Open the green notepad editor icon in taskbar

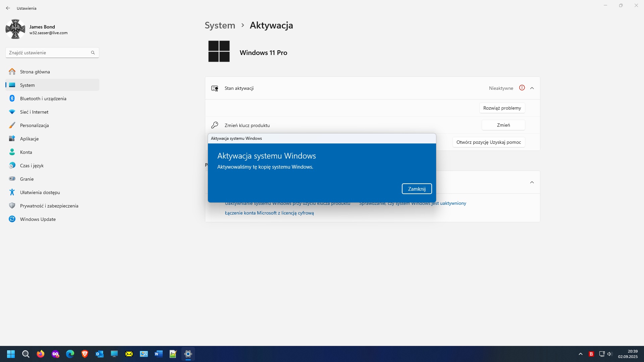coord(173,354)
